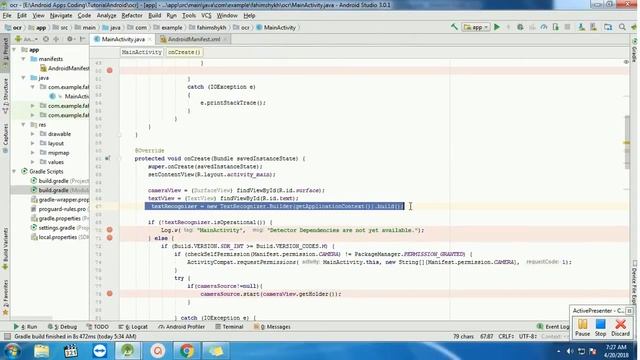Click Attach debugger to Android process icon
This screenshot has height=360, width=640.
click(x=556, y=27)
